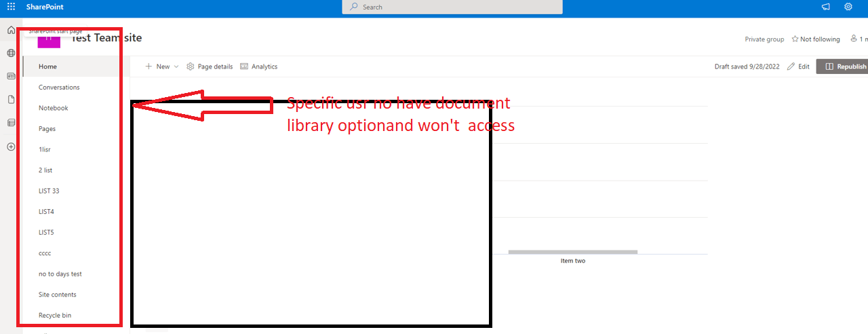This screenshot has width=868, height=334.
Task: Follow the site with star toggle
Action: tap(816, 39)
